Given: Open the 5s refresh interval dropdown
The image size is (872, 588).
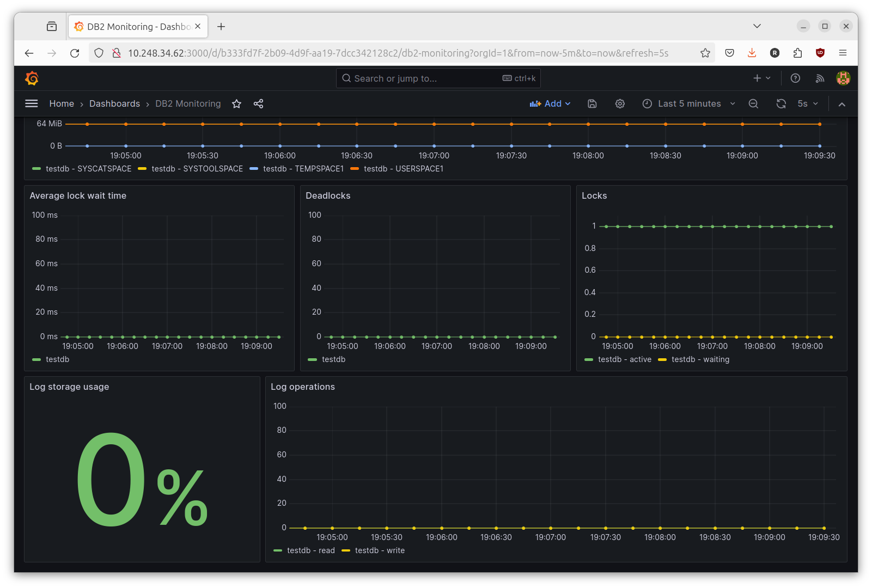Looking at the screenshot, I should (808, 103).
